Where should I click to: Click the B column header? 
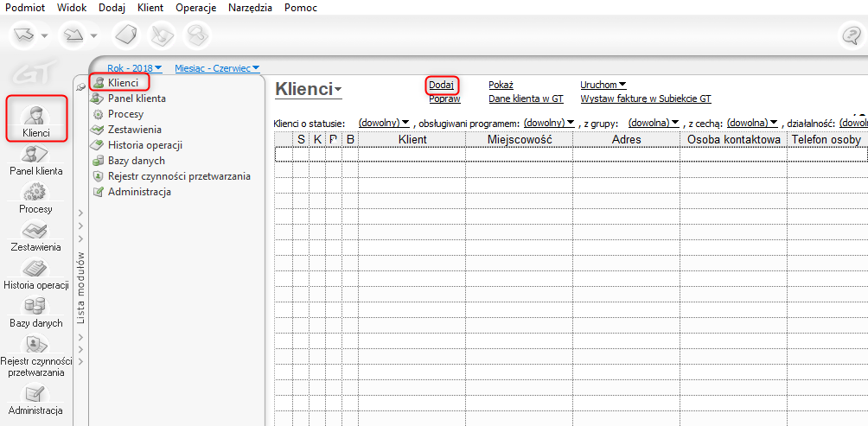tap(350, 140)
